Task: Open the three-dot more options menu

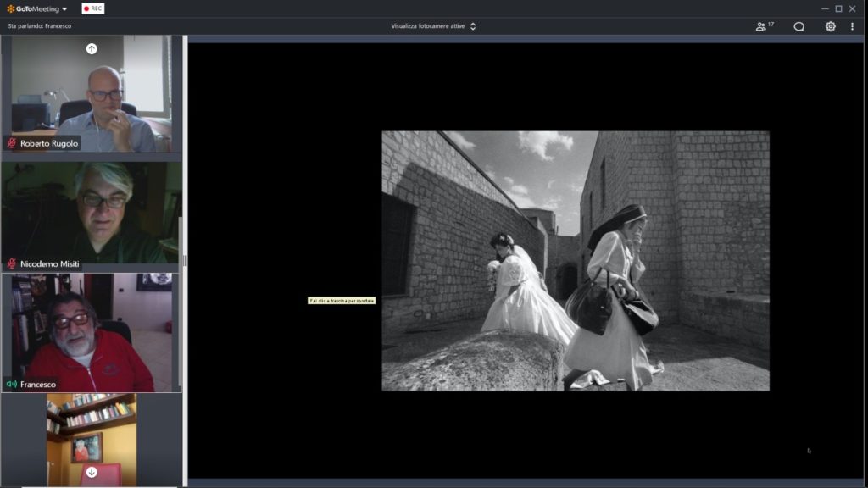Action: coord(852,26)
